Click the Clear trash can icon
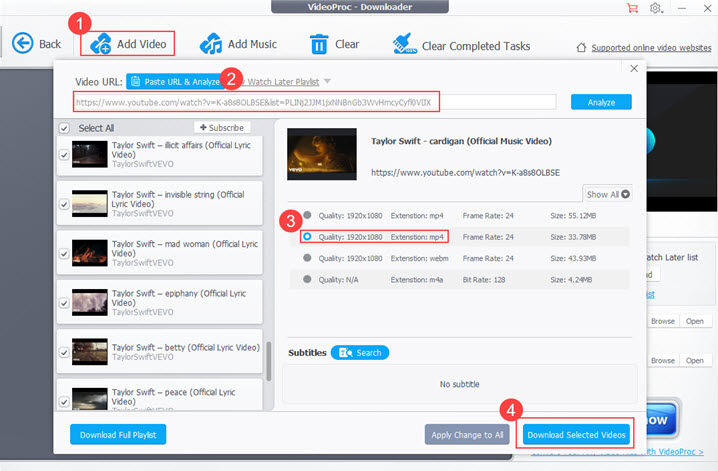718x471 pixels. tap(319, 44)
